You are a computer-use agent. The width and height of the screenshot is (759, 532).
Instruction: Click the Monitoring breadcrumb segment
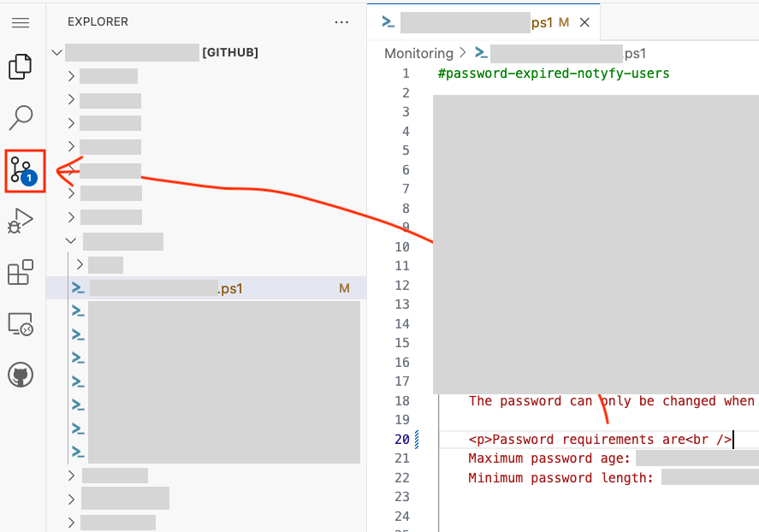coord(418,53)
